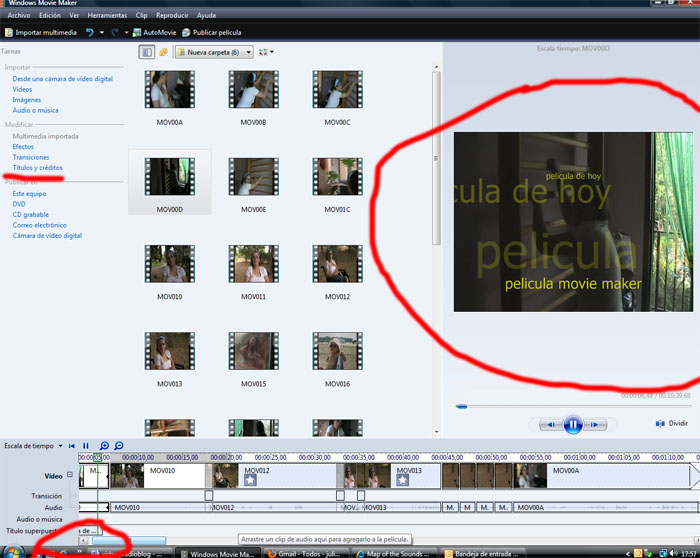The width and height of the screenshot is (700, 558).
Task: Zoom out on the timeline
Action: (119, 446)
